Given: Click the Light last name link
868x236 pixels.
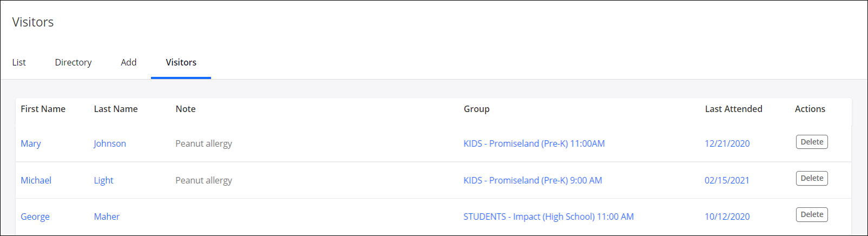Looking at the screenshot, I should pyautogui.click(x=103, y=180).
